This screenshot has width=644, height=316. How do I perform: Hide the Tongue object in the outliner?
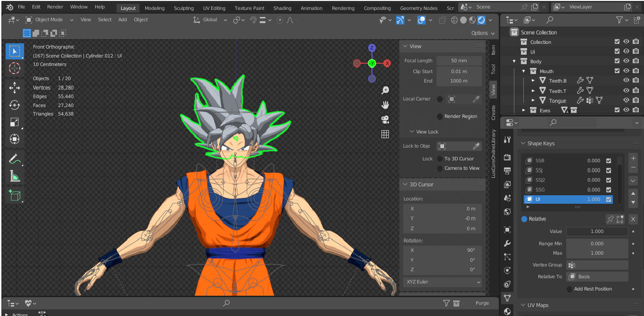coord(626,100)
